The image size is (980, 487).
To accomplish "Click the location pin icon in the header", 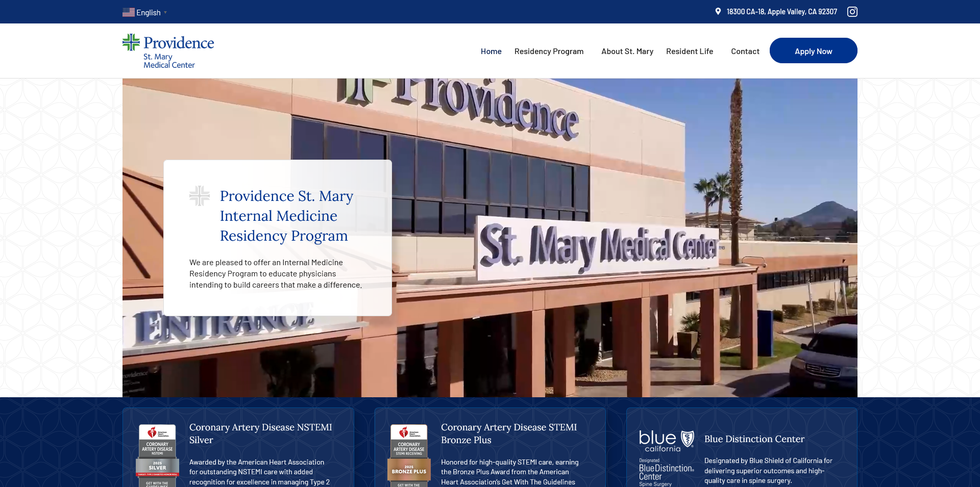I will click(x=718, y=11).
